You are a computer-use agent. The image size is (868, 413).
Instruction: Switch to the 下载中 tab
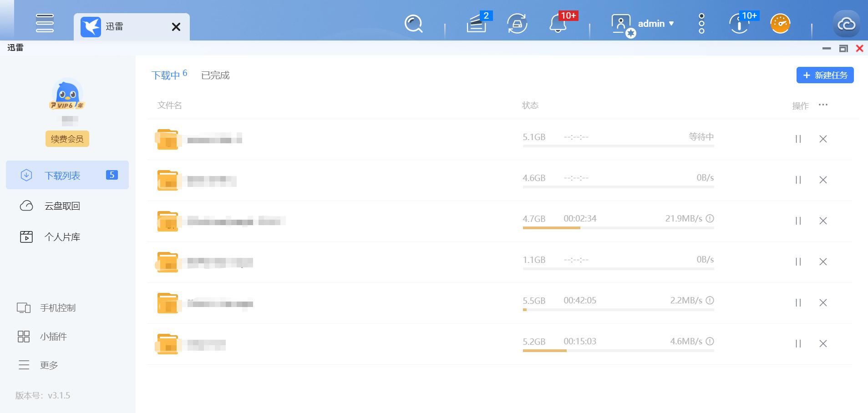pos(169,75)
